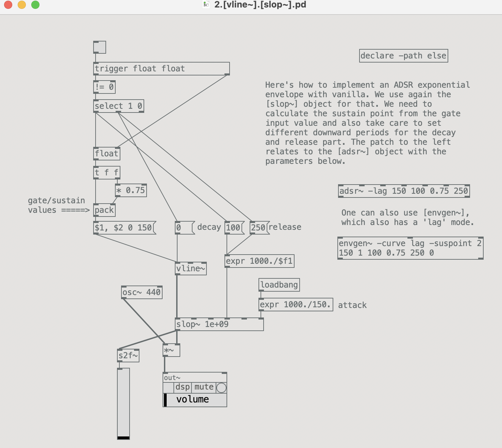The image size is (502, 448).
Task: Maximize the window with green button
Action: click(x=35, y=5)
